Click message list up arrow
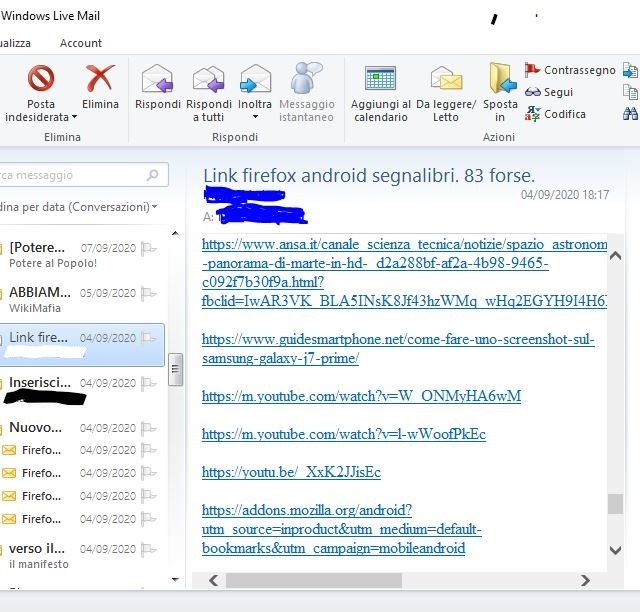This screenshot has height=612, width=640. [176, 233]
